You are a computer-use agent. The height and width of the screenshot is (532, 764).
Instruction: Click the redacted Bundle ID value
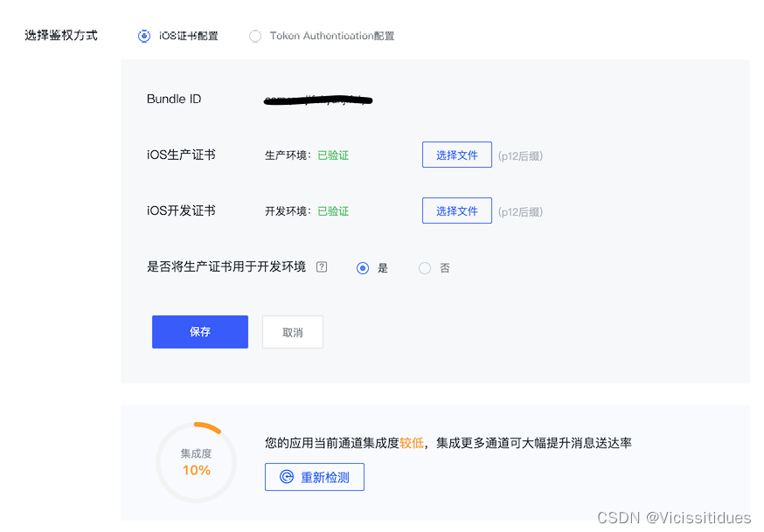318,100
